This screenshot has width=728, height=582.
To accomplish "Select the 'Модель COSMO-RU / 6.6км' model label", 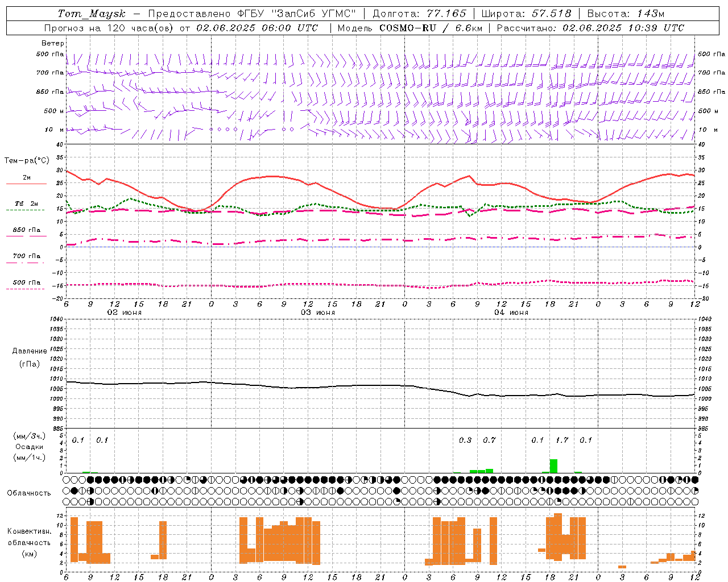I will click(410, 28).
